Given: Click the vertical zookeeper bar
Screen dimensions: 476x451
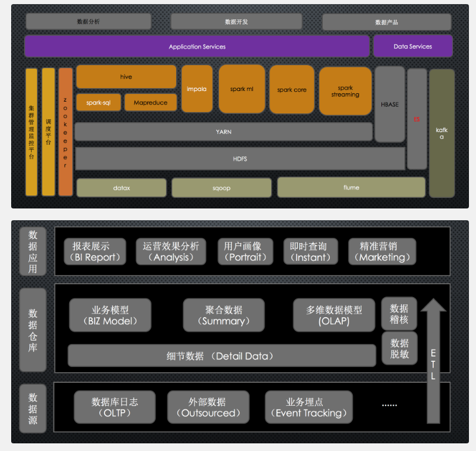Looking at the screenshot, I should coord(65,132).
